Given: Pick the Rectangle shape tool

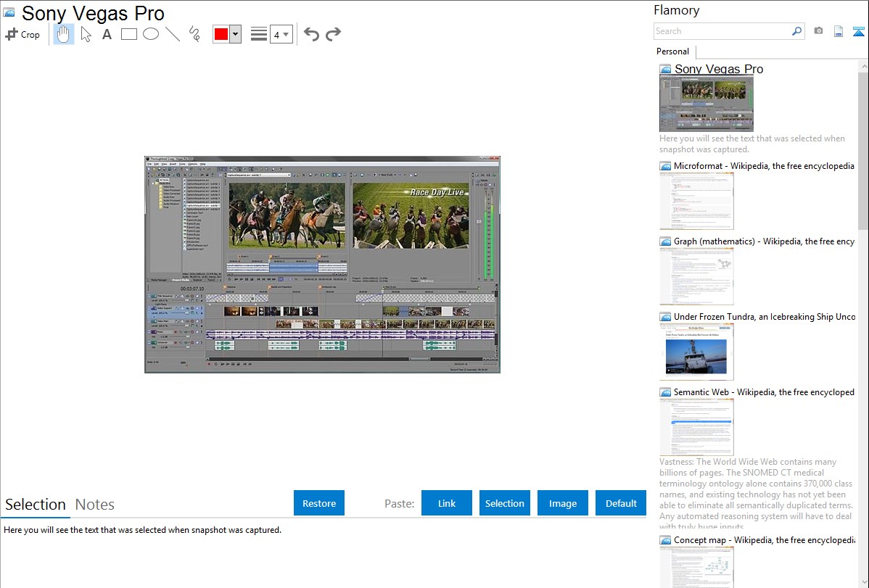Looking at the screenshot, I should tap(128, 34).
